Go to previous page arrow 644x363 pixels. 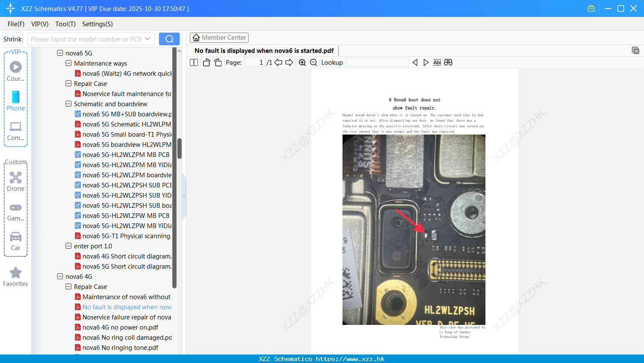278,63
